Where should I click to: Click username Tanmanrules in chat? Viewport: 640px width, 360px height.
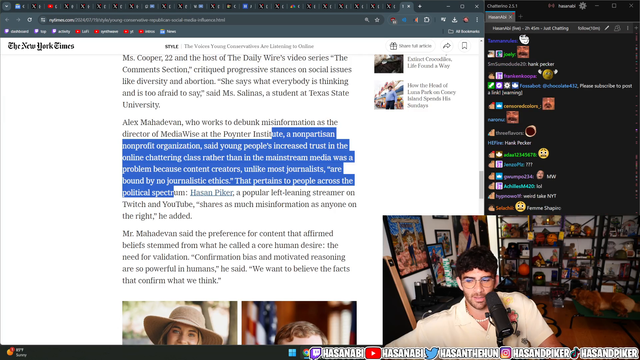click(502, 41)
